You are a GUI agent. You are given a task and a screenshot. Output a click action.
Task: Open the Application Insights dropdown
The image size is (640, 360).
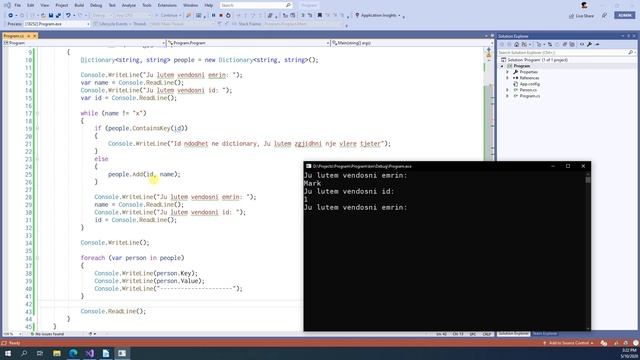(378, 16)
